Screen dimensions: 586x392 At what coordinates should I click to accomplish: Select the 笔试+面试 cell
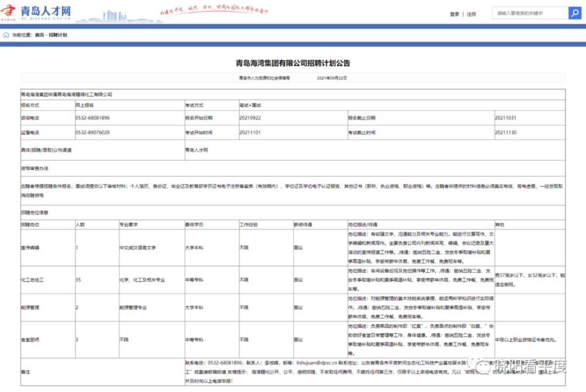402,105
